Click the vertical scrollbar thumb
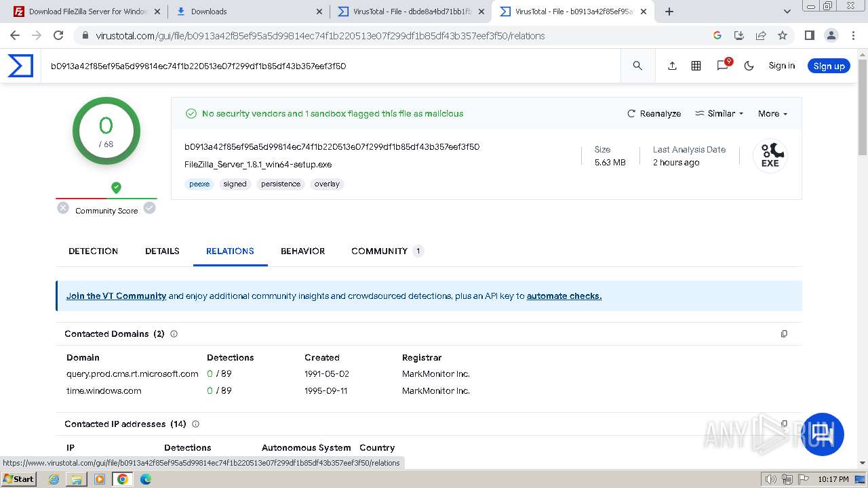 (x=863, y=107)
